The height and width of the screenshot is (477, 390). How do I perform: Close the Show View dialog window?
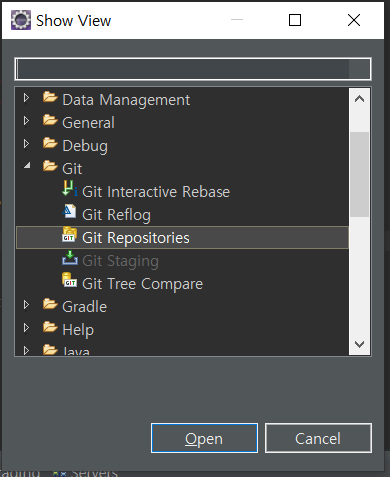pos(354,20)
